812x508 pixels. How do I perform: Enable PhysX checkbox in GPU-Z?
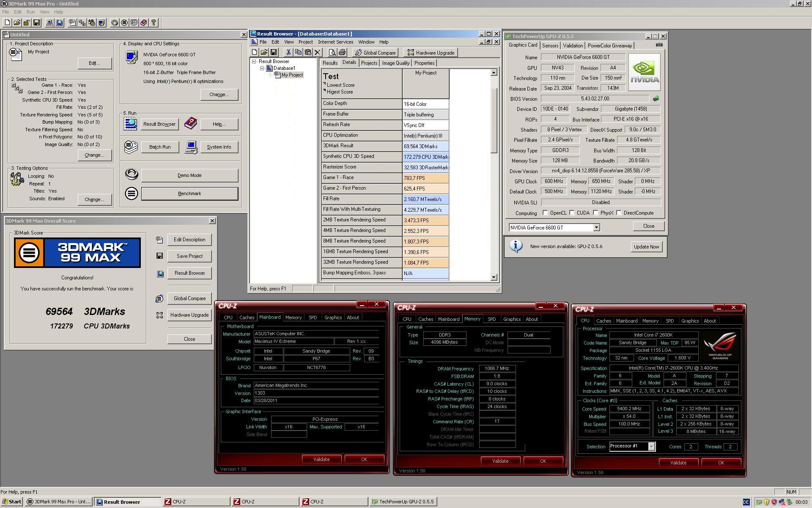point(595,213)
